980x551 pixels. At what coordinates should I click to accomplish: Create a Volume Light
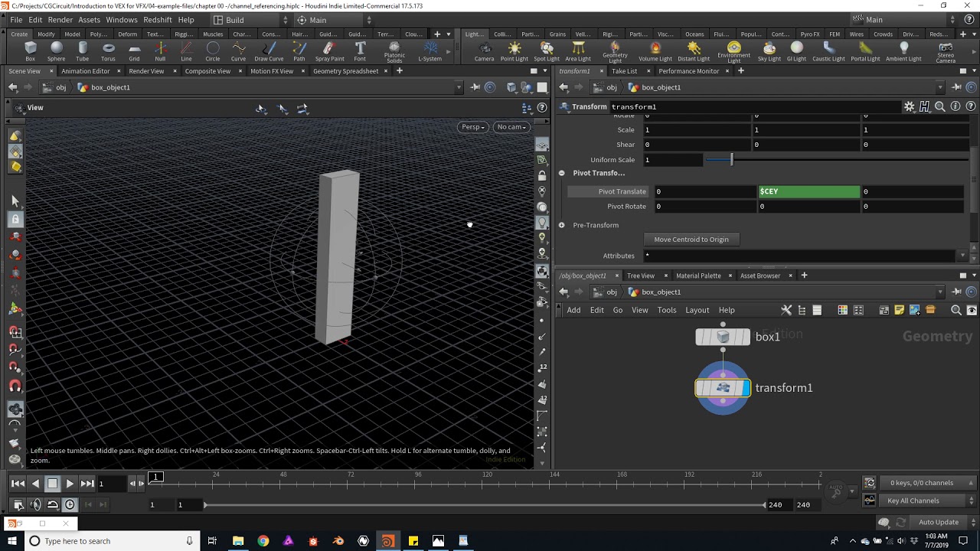click(655, 51)
